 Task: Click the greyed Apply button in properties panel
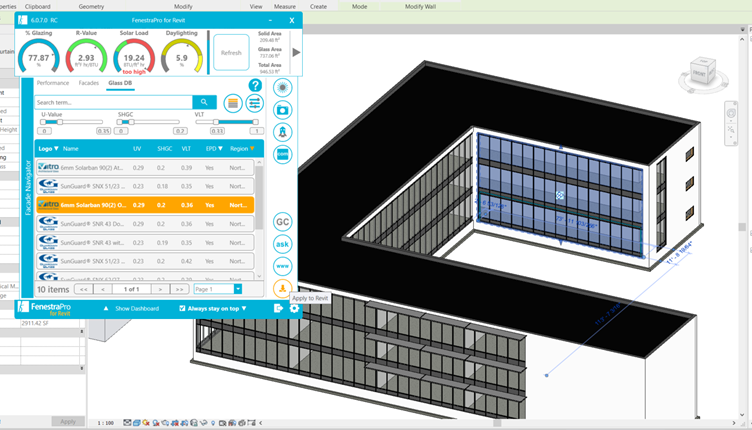click(x=68, y=422)
